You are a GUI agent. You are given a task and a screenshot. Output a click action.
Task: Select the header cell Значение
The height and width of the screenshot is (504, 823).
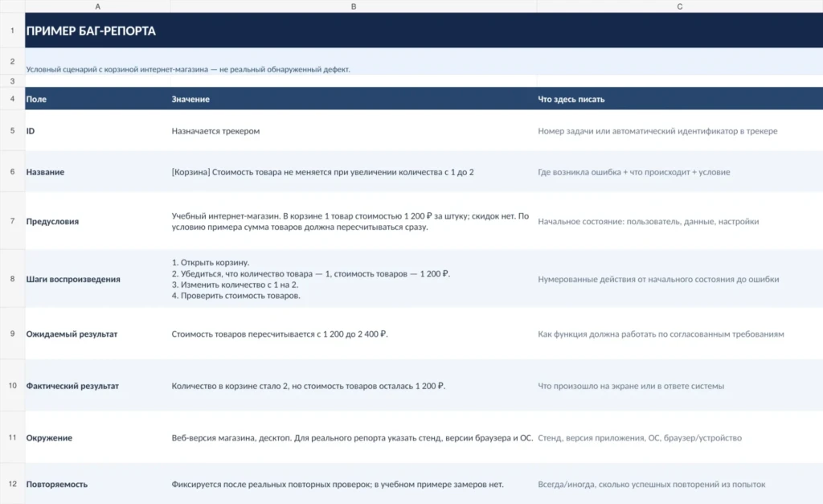[x=354, y=99]
